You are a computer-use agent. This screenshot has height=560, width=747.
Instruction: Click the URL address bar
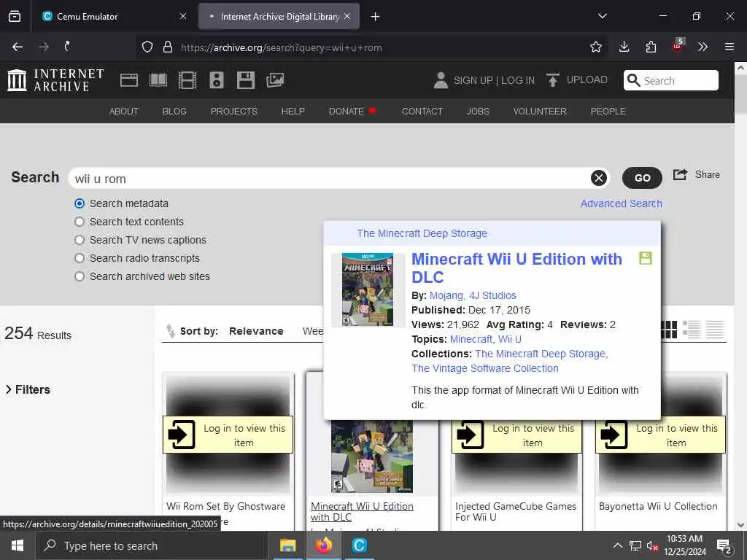tap(371, 47)
